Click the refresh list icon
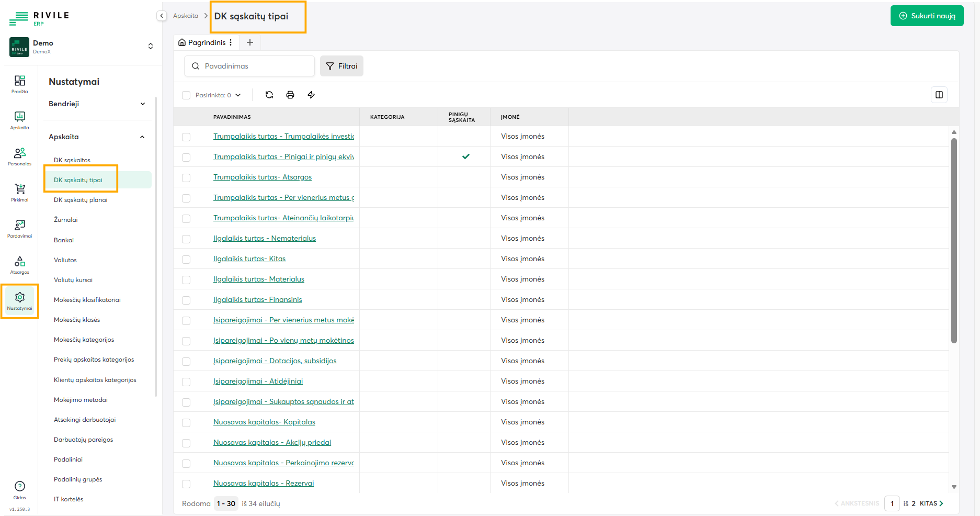This screenshot has width=980, height=516. [269, 95]
